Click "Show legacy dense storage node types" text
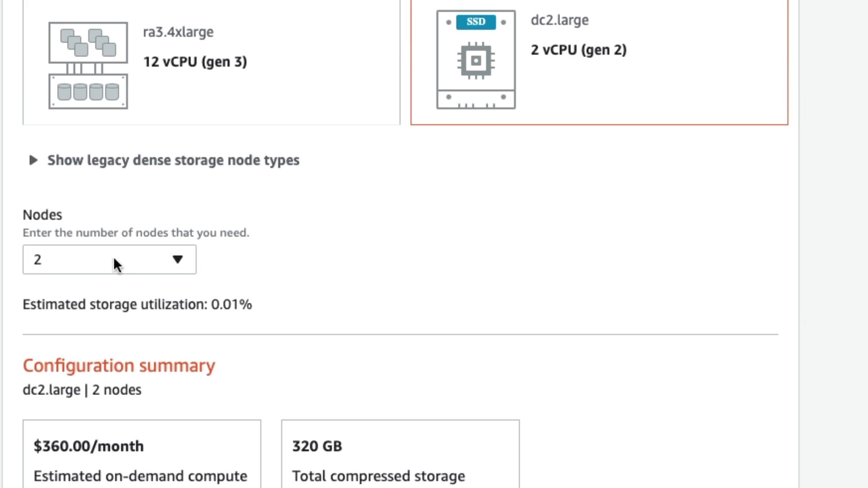The image size is (868, 488). (x=173, y=160)
